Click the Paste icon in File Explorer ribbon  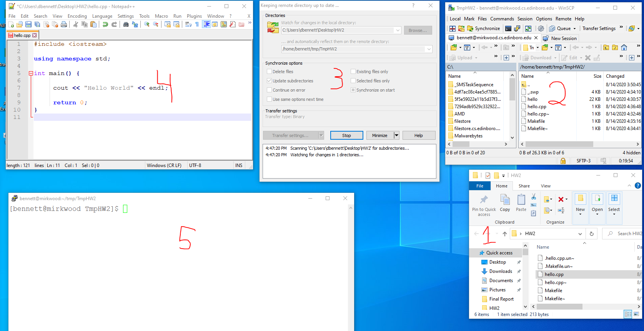521,203
